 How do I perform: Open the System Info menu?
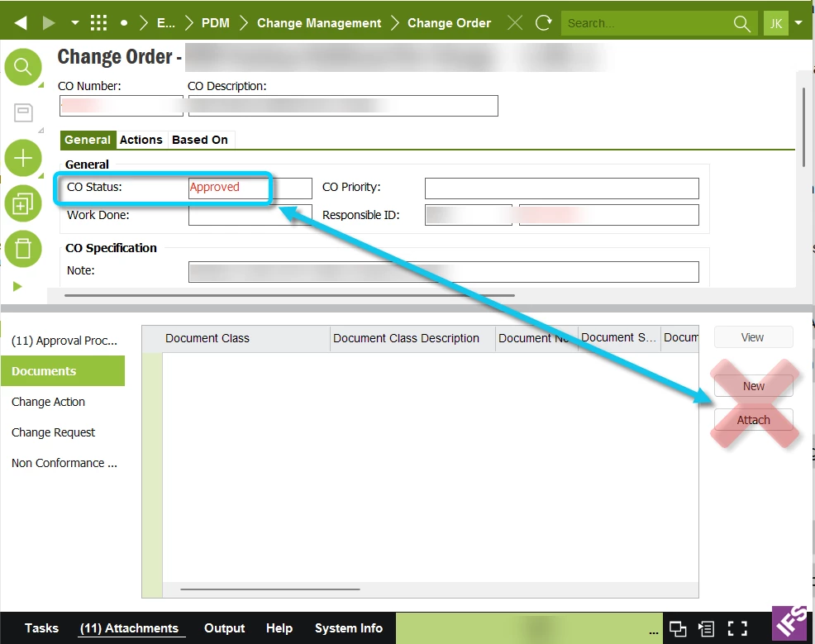click(349, 628)
